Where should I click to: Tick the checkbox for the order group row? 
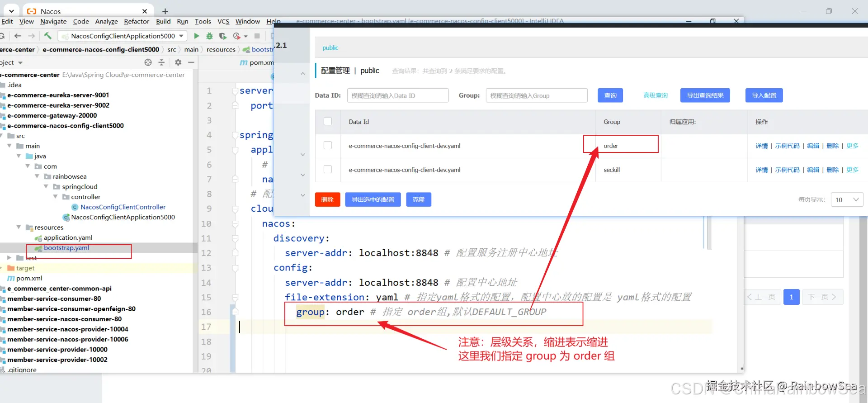point(328,145)
